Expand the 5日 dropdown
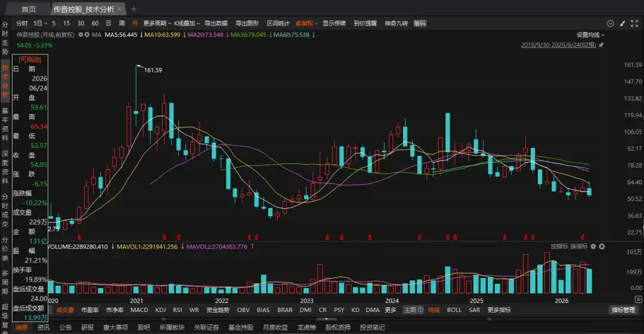The height and width of the screenshot is (334, 644). coord(41,23)
